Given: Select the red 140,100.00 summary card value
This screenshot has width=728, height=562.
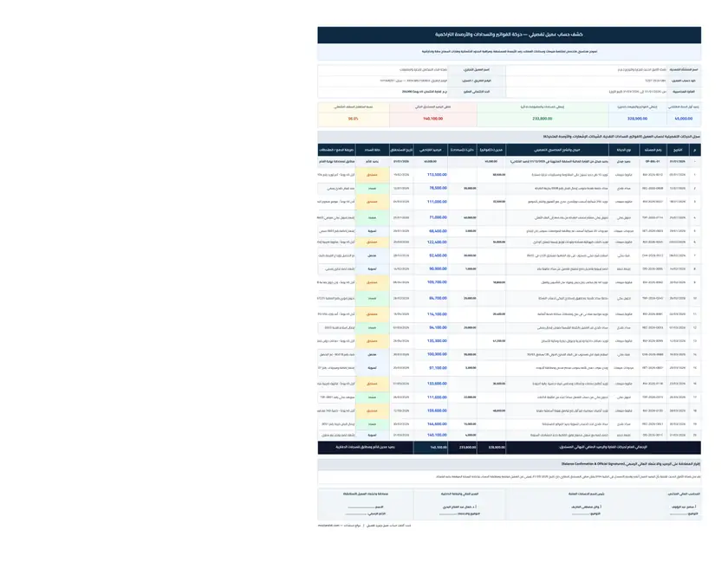Looking at the screenshot, I should 432,119.
